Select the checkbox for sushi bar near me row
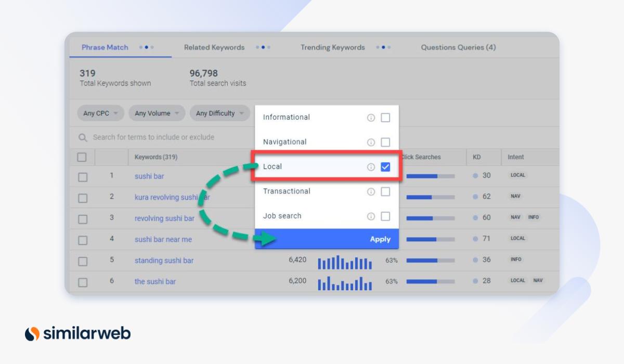 pyautogui.click(x=82, y=239)
